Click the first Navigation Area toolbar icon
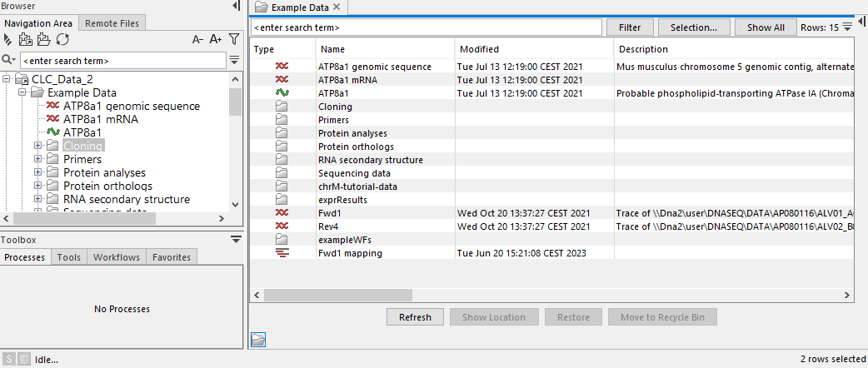The image size is (868, 368). (x=7, y=39)
